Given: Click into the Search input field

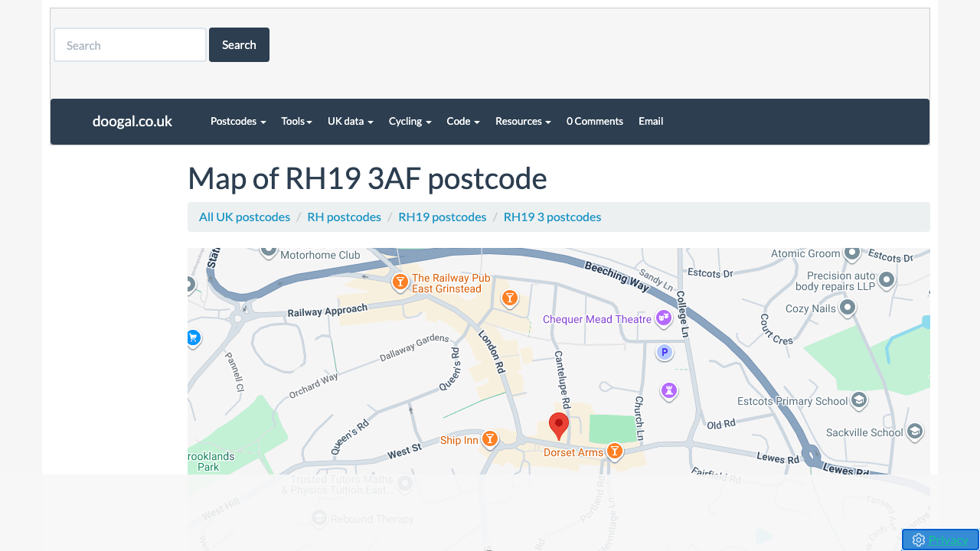Looking at the screenshot, I should 130,45.
